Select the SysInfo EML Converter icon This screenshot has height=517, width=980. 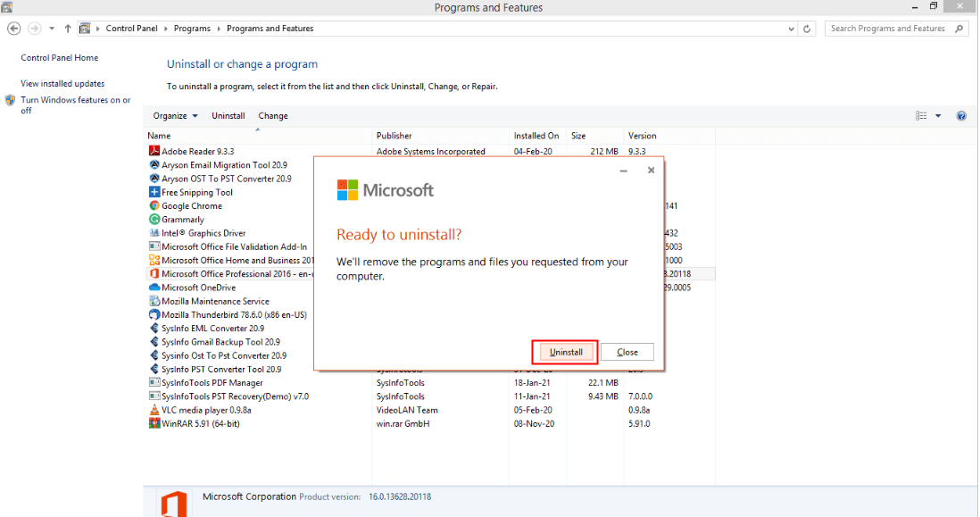(x=154, y=329)
